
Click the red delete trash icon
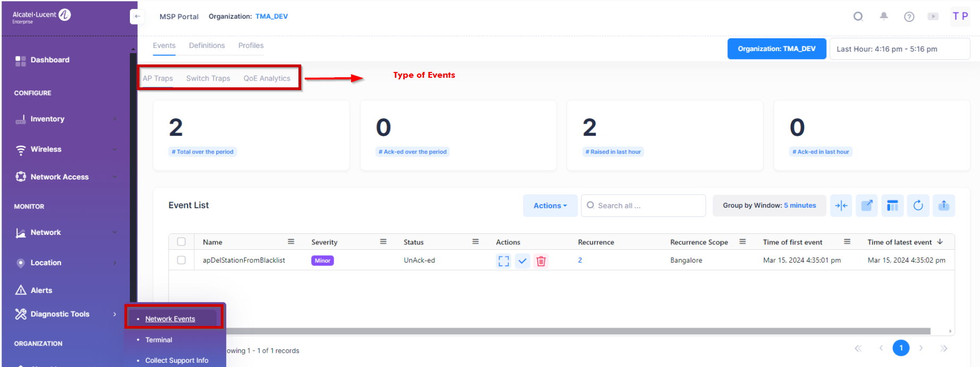[541, 261]
